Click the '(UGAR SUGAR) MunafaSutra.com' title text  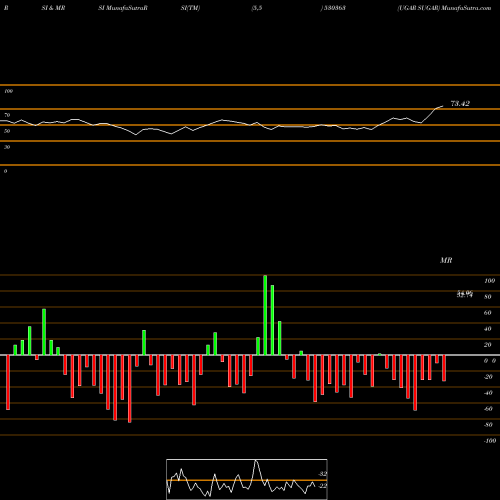pos(444,8)
